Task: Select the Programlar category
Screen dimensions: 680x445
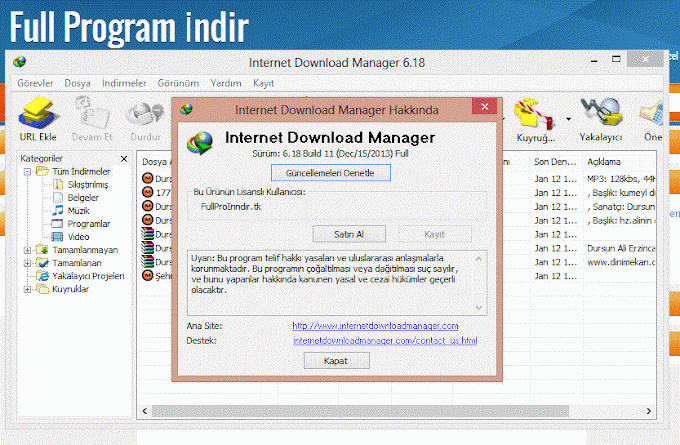Action: [x=88, y=224]
